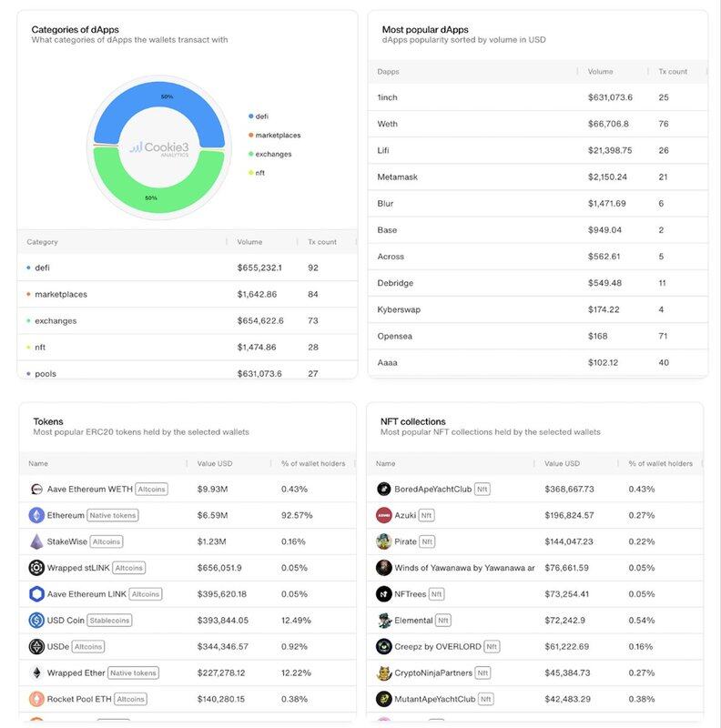Viewport: 721px width, 728px height.
Task: Click the Wrapped Ether diamond icon
Action: (36, 672)
